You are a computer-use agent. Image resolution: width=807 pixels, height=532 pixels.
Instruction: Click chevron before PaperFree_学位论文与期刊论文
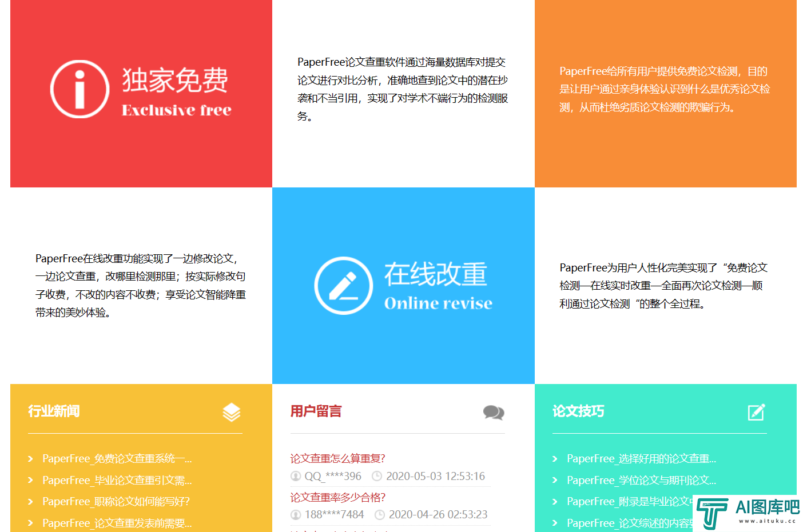click(555, 481)
